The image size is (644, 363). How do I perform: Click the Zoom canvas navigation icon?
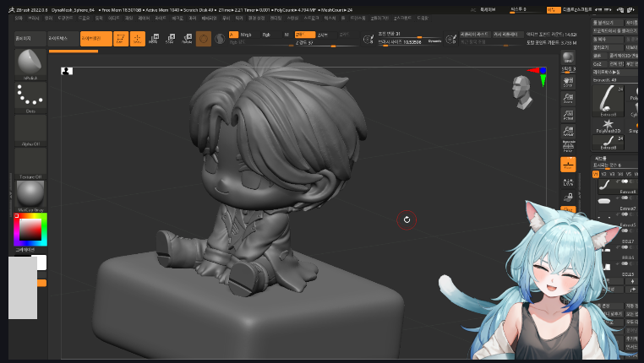(568, 99)
